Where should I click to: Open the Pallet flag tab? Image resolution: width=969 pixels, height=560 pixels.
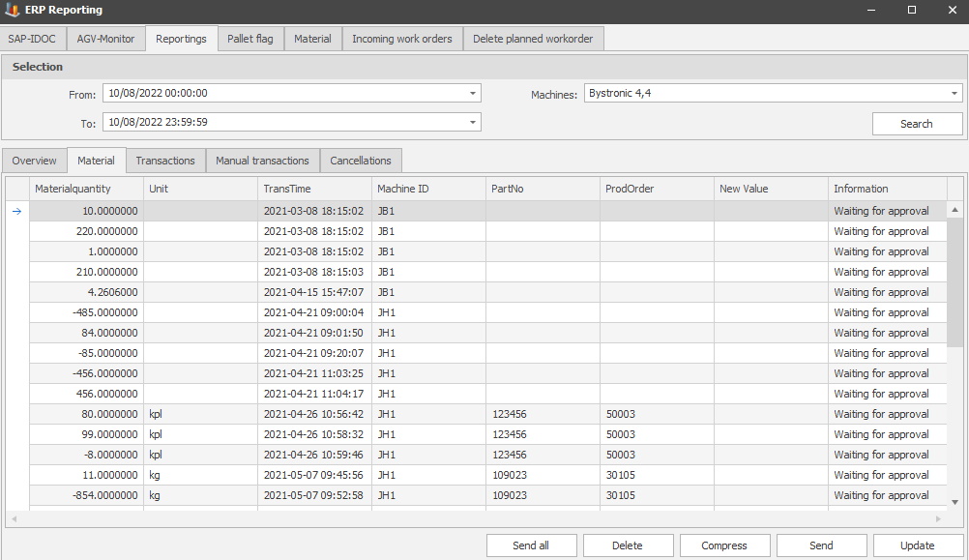point(250,39)
